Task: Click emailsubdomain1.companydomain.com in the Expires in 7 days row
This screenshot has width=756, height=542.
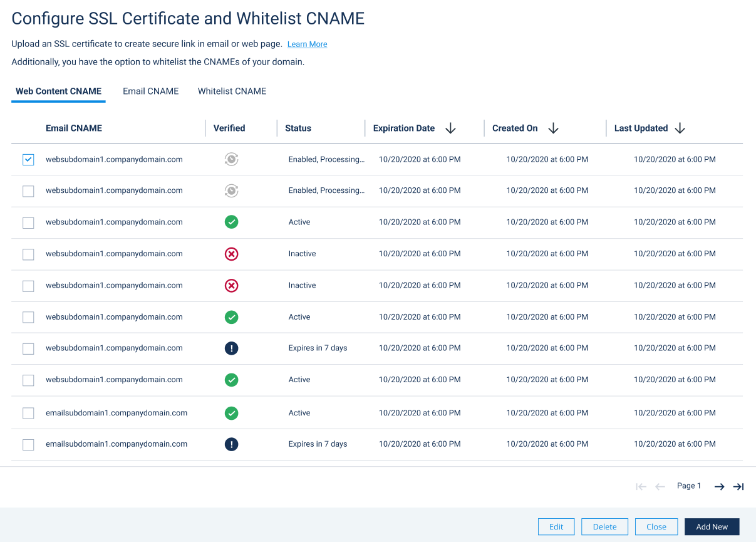Action: [x=117, y=444]
